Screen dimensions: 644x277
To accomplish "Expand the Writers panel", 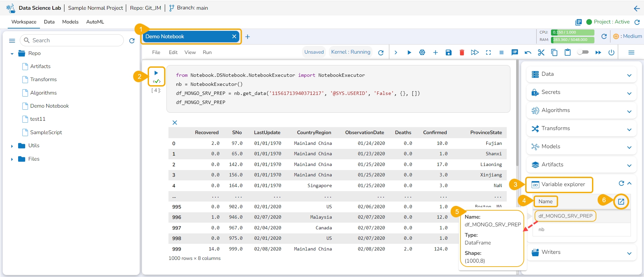I will point(629,253).
